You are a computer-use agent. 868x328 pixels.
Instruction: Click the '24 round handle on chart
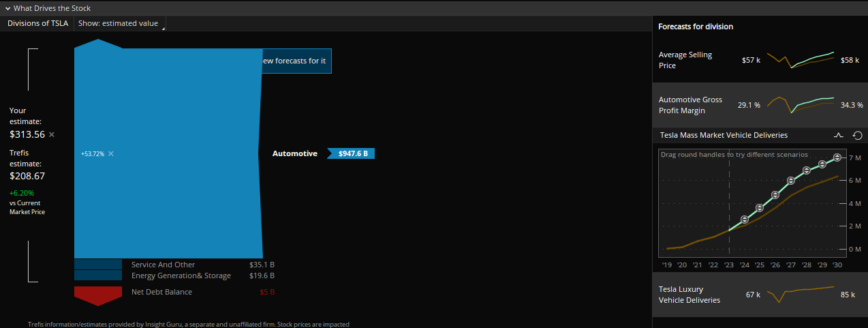point(744,220)
